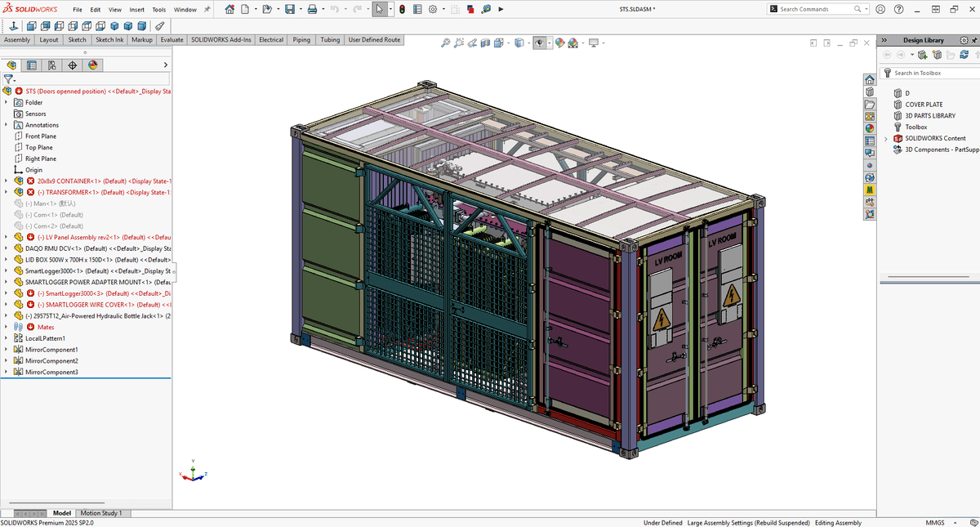Open SOLIDWORKS Resources via the home icon
Viewport: 980px width, 527px height.
pos(870,79)
